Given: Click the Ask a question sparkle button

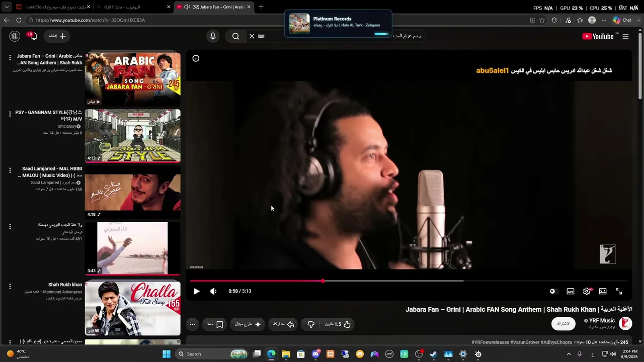Looking at the screenshot, I should 248,324.
